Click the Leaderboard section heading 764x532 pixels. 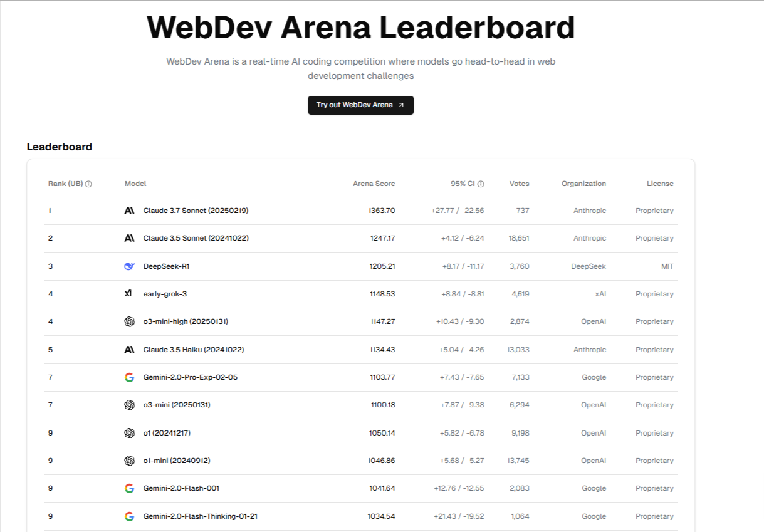click(60, 147)
